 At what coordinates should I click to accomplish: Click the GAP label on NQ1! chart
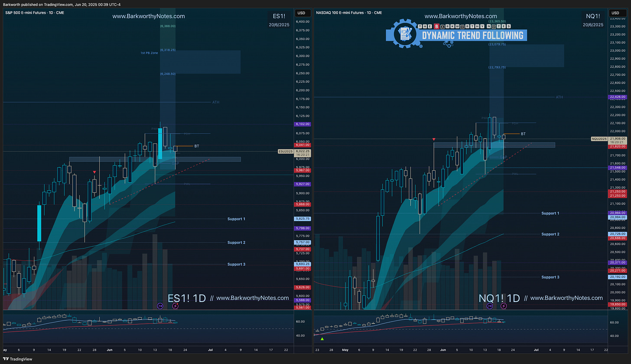(503, 157)
